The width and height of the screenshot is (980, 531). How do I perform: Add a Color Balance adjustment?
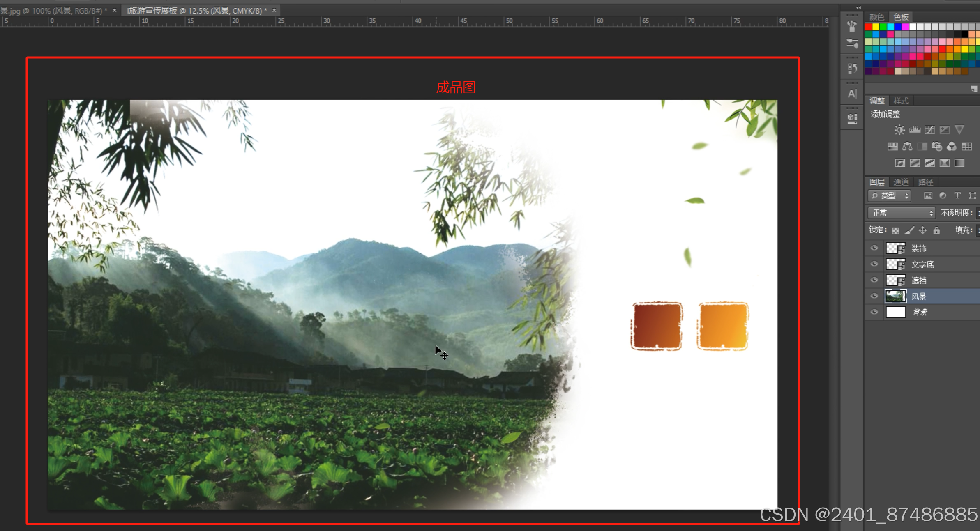(x=907, y=147)
